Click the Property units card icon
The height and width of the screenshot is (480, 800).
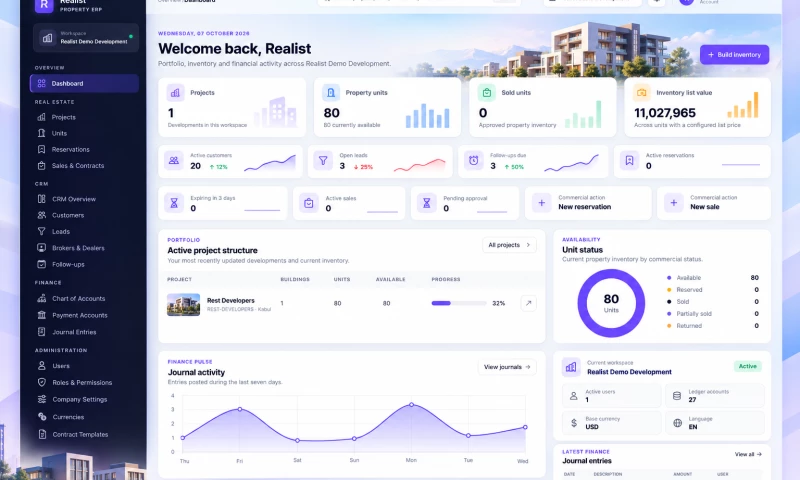[x=331, y=93]
